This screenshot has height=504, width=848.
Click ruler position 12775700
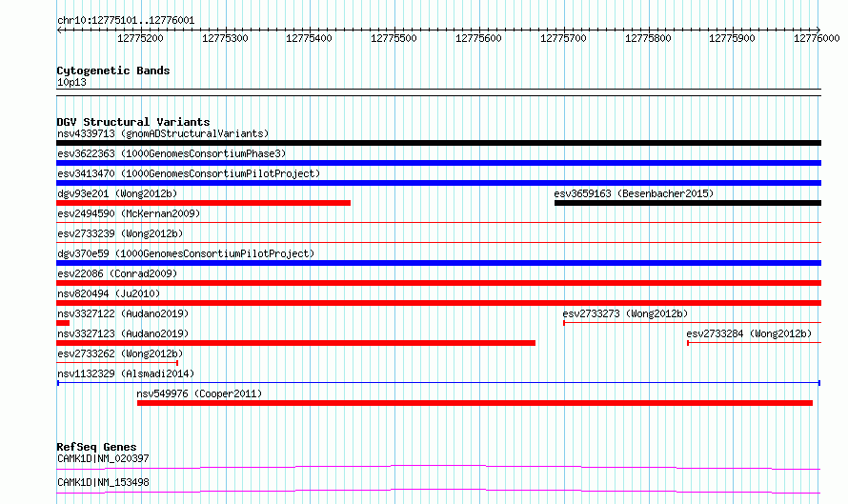[563, 38]
